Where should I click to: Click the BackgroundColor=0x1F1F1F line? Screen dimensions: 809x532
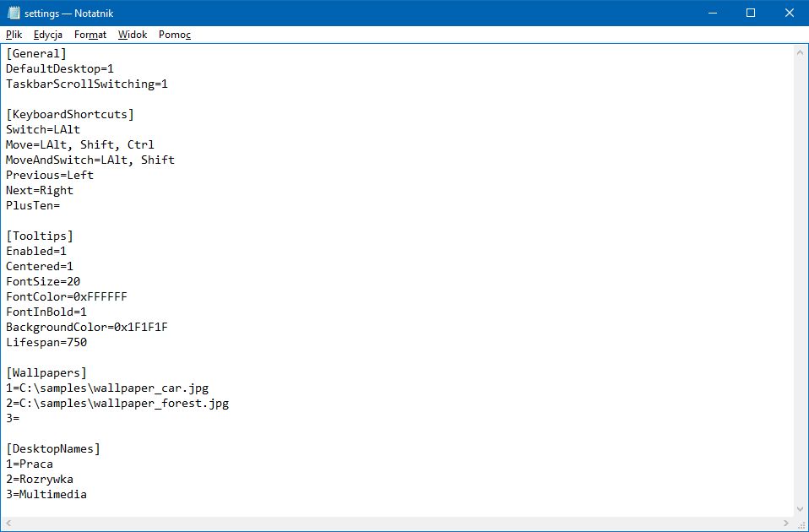[x=87, y=327]
